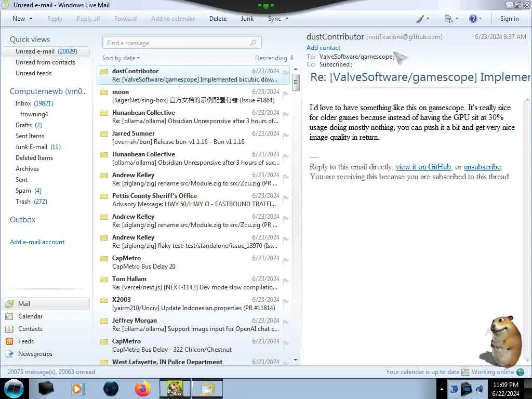Select Unread feeds quick view
Viewport: 532px width, 399px height.
click(34, 73)
